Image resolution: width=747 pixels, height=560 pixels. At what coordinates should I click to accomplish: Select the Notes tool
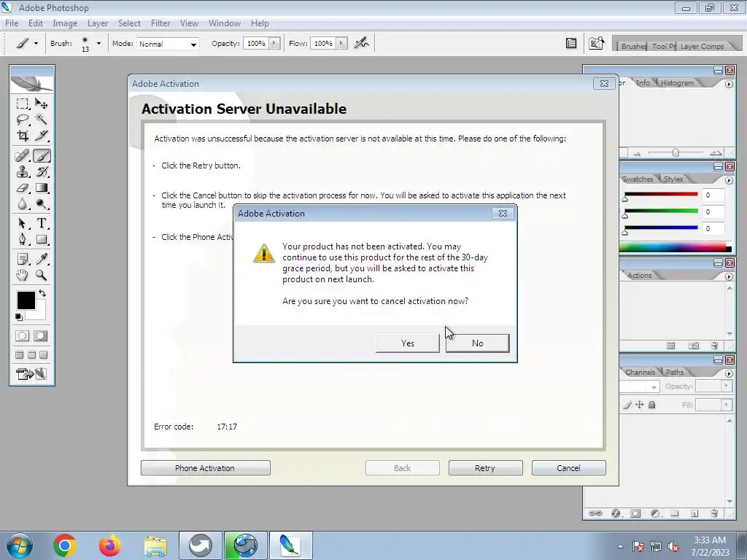[x=22, y=259]
